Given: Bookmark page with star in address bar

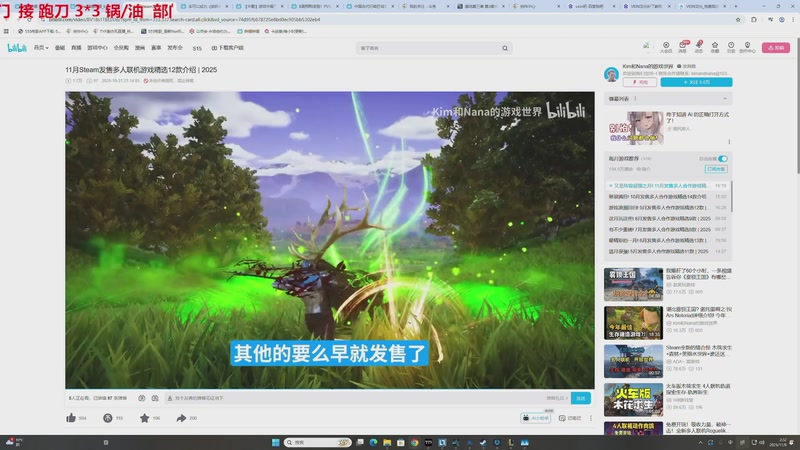Looking at the screenshot, I should pyautogui.click(x=738, y=19).
